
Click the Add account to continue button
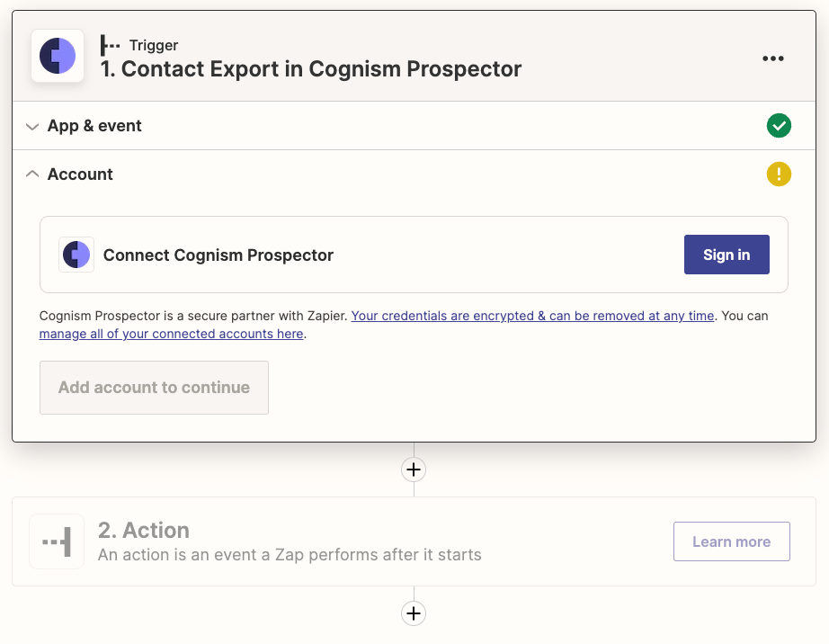coord(154,388)
